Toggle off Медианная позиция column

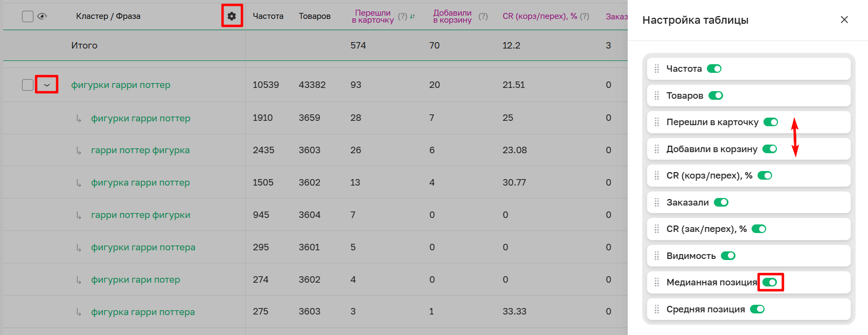tap(770, 282)
